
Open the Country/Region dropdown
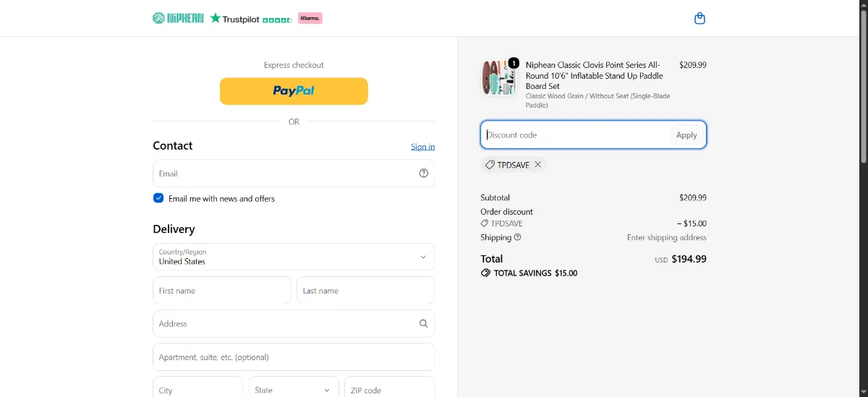294,257
